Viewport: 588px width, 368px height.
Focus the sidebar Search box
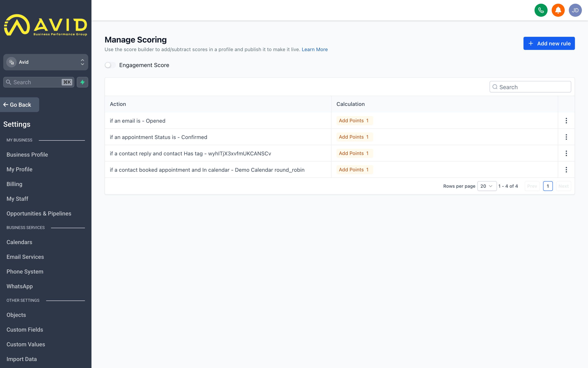[39, 82]
